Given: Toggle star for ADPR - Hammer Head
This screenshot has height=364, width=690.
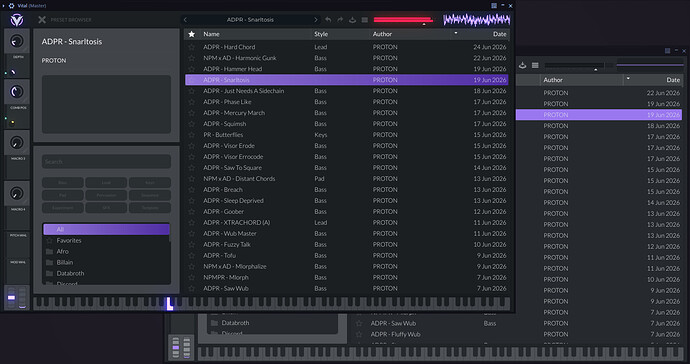Looking at the screenshot, I should [191, 69].
